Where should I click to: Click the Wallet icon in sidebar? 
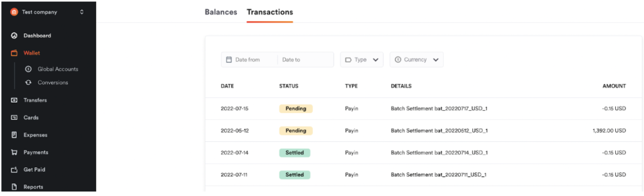coord(14,53)
